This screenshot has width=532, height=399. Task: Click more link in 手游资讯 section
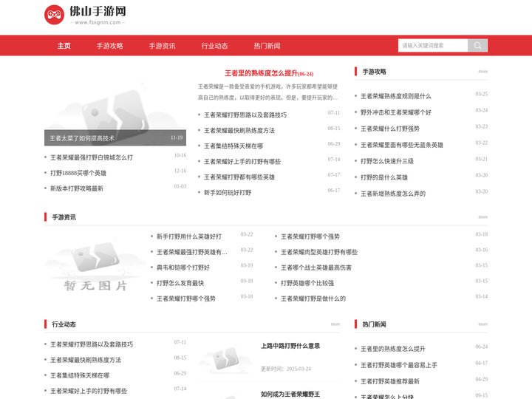[x=482, y=217]
